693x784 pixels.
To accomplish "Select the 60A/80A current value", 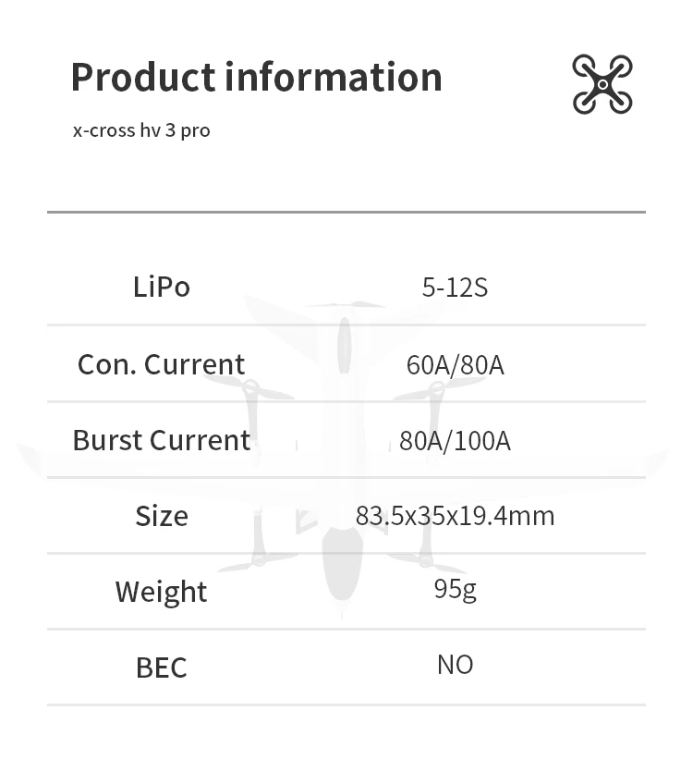I will [x=455, y=365].
